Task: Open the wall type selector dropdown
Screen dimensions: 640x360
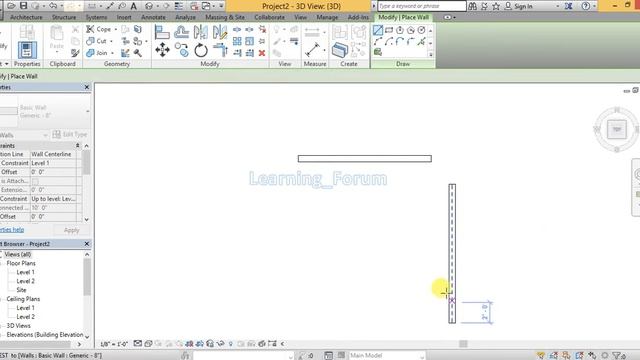Action: (88, 111)
